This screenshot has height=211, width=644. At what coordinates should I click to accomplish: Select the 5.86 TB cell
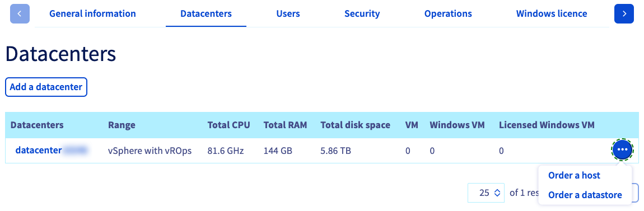point(335,151)
